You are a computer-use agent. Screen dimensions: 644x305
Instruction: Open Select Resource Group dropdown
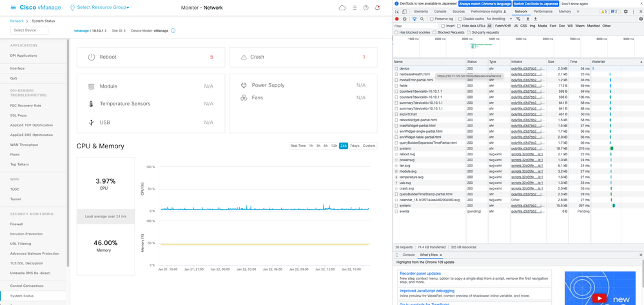coord(102,8)
